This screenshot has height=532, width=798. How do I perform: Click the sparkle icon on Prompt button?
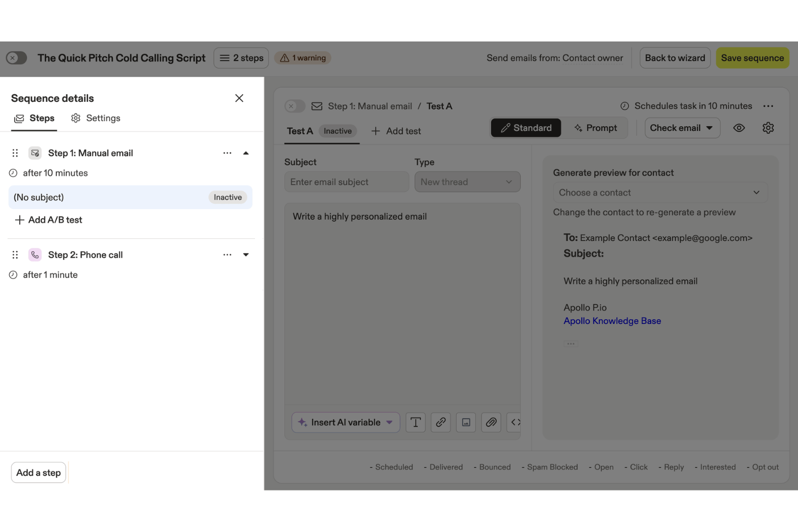click(579, 128)
